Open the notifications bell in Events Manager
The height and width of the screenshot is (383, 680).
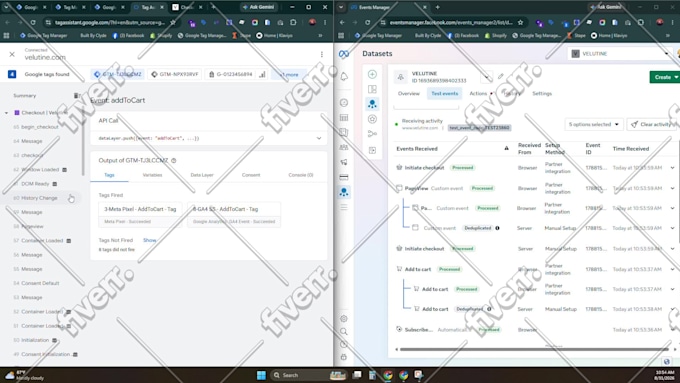[344, 77]
